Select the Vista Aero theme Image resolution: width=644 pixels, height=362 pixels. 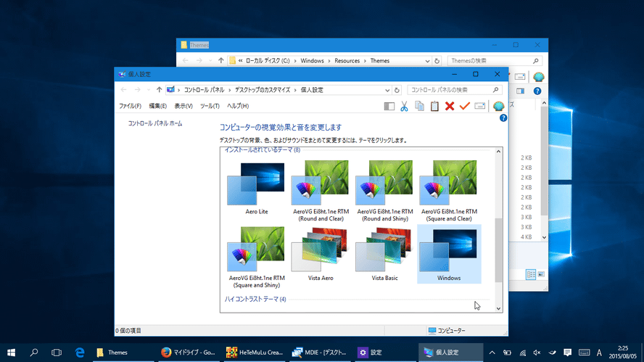(321, 255)
